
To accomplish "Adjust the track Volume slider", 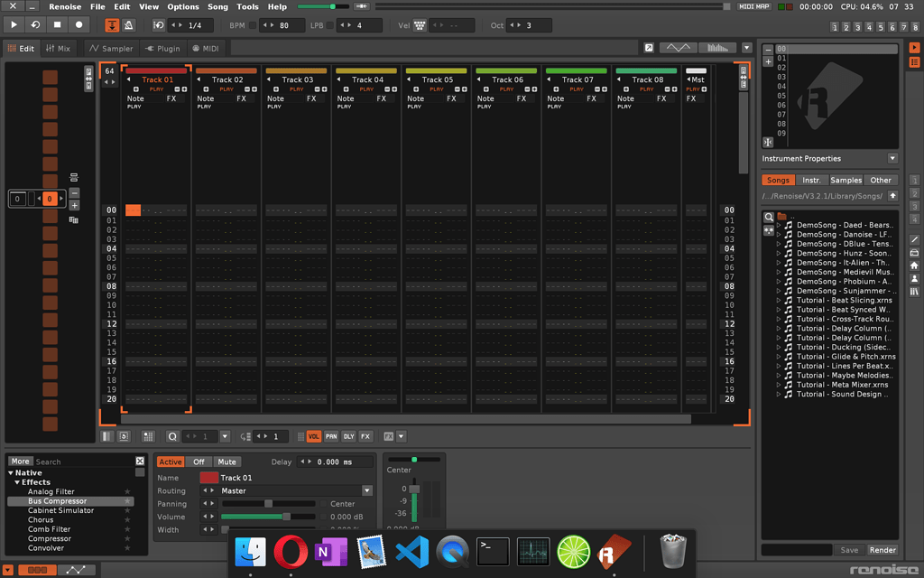I will 268,517.
